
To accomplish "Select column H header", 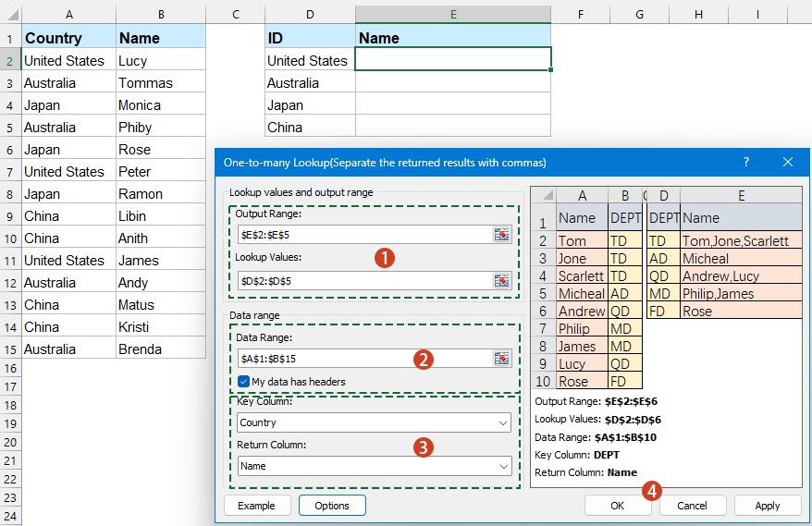I will click(698, 15).
